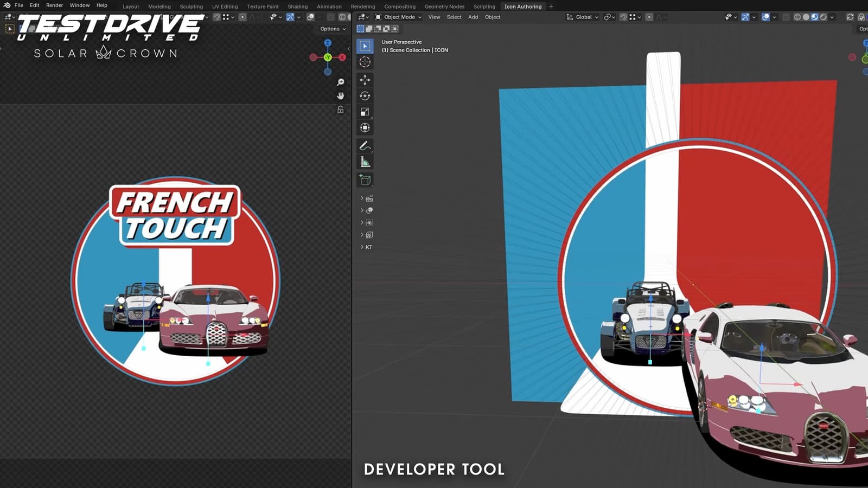Switch right viewport to solid shading
The image size is (868, 488).
[x=806, y=17]
